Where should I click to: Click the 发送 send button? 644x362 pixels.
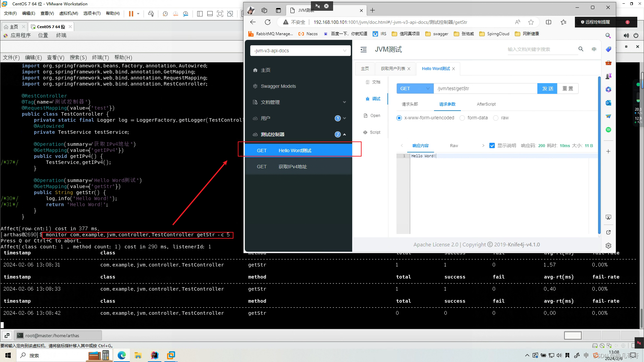tap(547, 88)
